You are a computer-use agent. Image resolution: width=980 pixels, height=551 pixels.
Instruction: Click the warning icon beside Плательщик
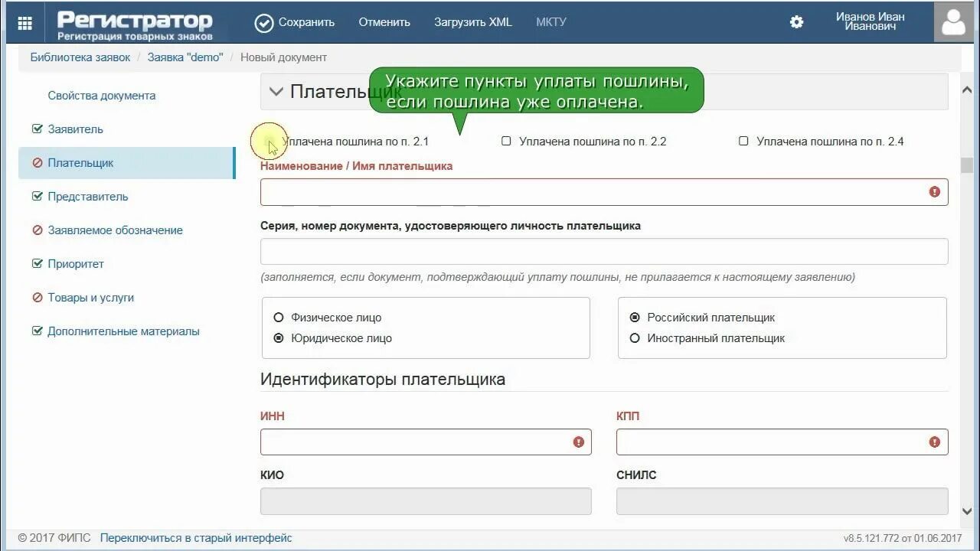click(37, 163)
